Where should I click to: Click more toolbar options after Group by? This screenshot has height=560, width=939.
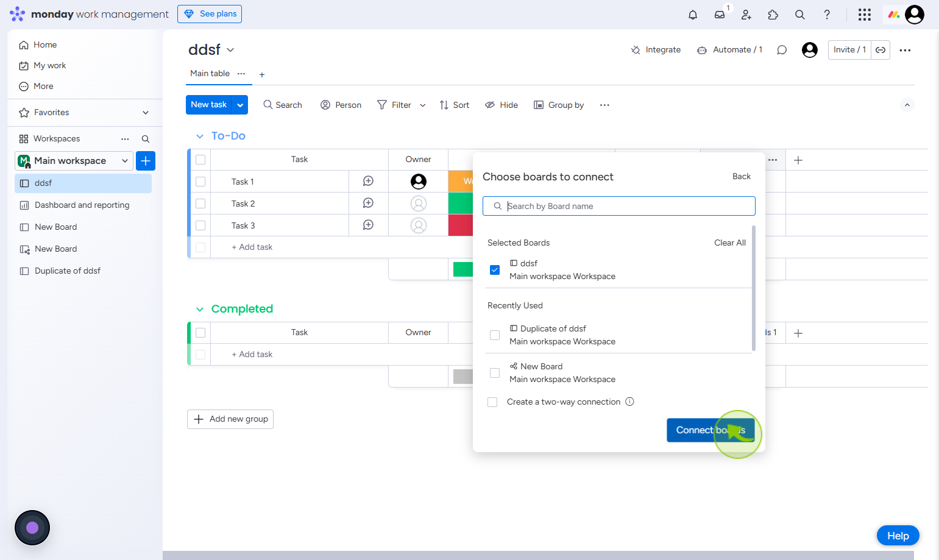[604, 105]
